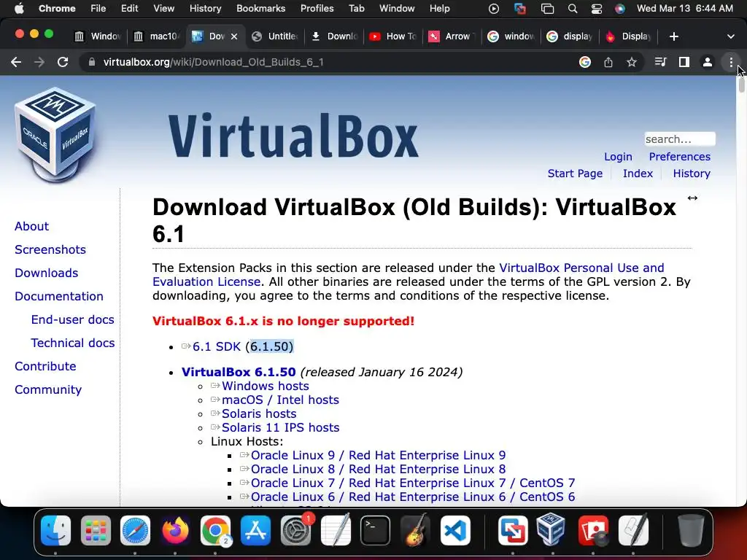
Task: Launch VirtualBox from the dock
Action: click(x=553, y=531)
